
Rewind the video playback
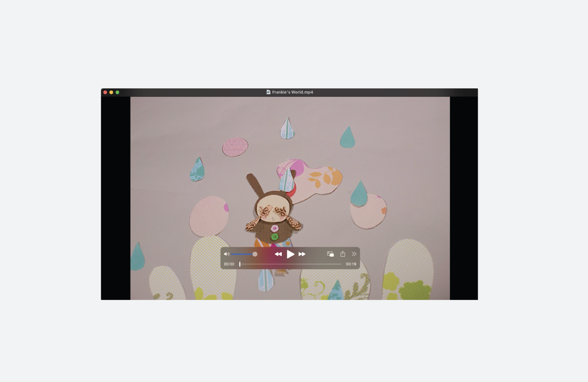coord(278,254)
